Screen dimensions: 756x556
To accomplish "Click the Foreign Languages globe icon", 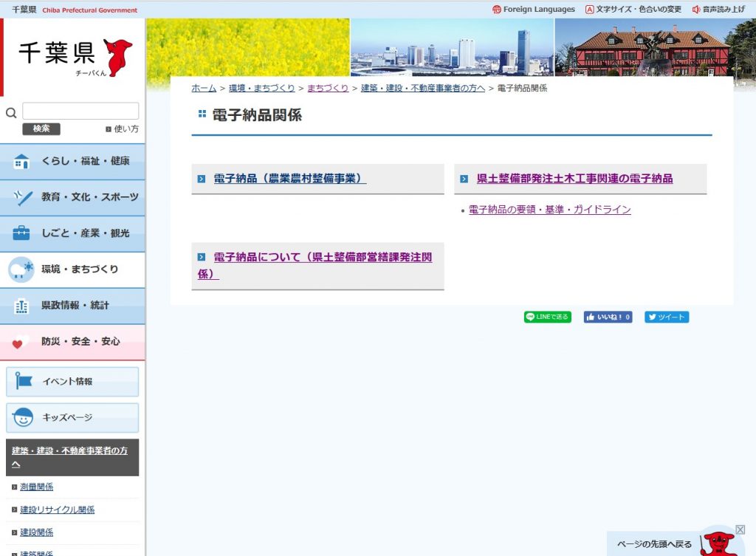I will click(497, 10).
